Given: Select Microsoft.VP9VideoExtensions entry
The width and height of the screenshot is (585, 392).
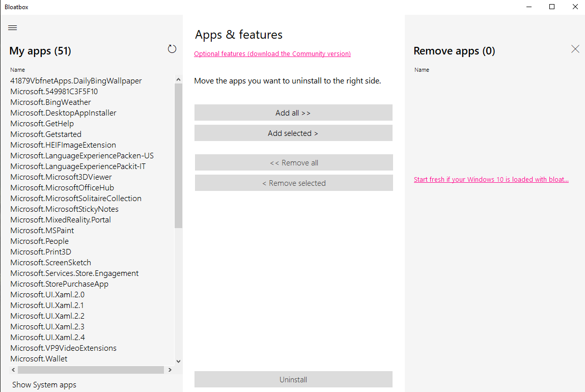Looking at the screenshot, I should click(64, 348).
